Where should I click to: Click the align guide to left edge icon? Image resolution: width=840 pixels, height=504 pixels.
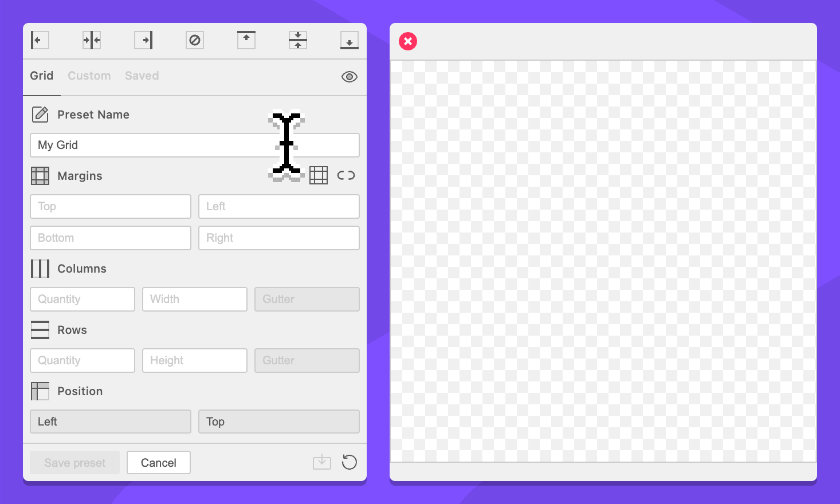coord(40,40)
